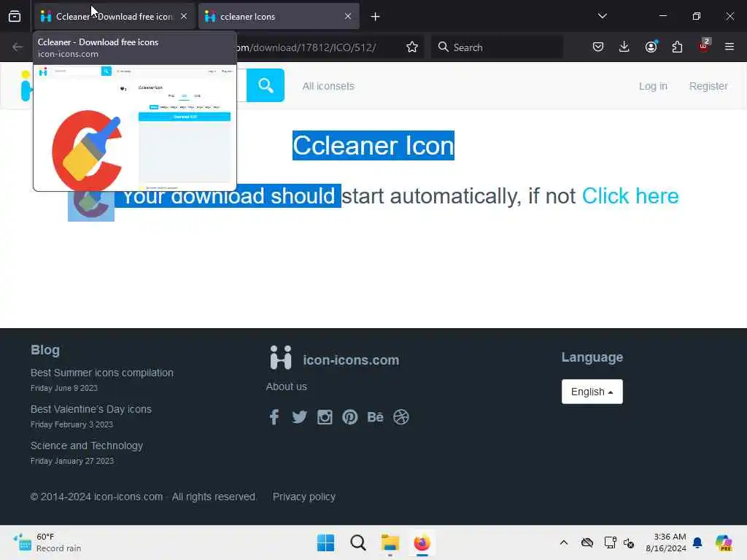Open the notification bell icon

pyautogui.click(x=697, y=542)
